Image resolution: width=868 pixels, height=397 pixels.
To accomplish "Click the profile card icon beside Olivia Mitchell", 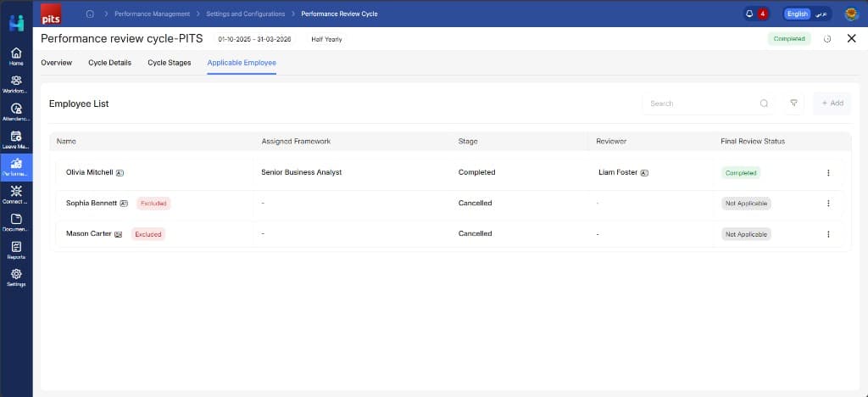I will click(x=120, y=173).
